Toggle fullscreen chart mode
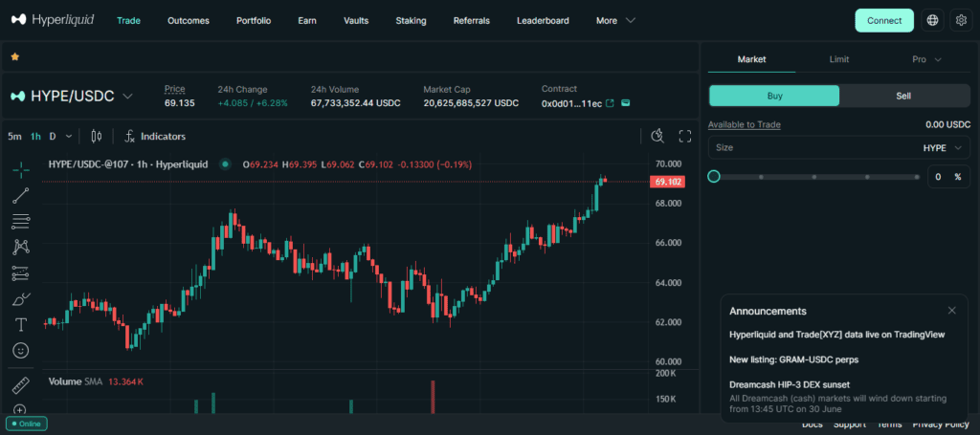Image resolution: width=980 pixels, height=435 pixels. pos(685,136)
